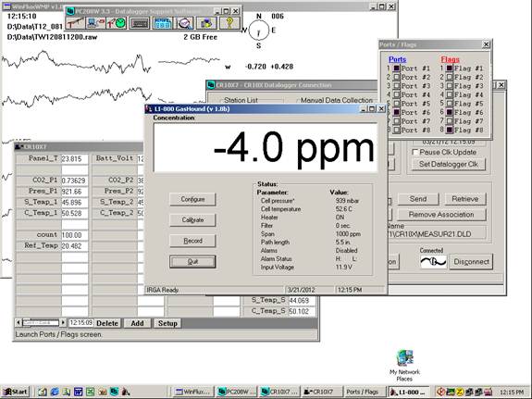Switch to WinFlux taskbar button
The image size is (532, 399).
point(193,392)
